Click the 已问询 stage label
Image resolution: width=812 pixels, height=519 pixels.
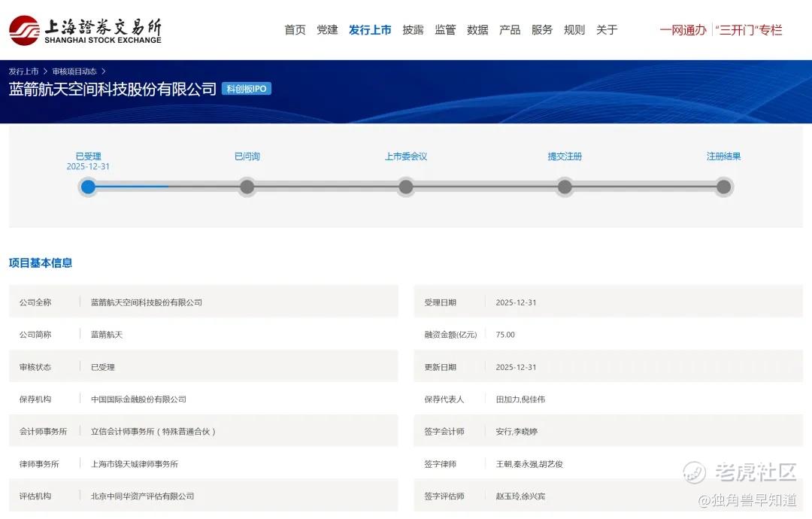pos(247,156)
